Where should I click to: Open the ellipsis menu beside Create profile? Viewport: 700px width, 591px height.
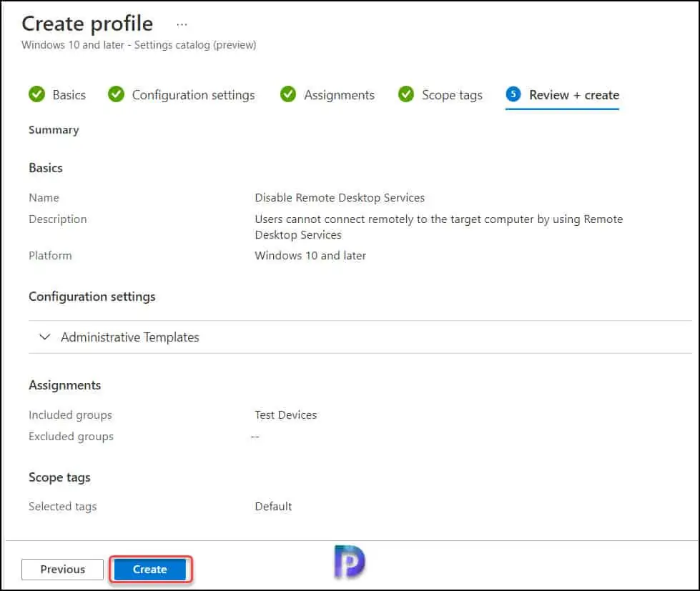[182, 24]
